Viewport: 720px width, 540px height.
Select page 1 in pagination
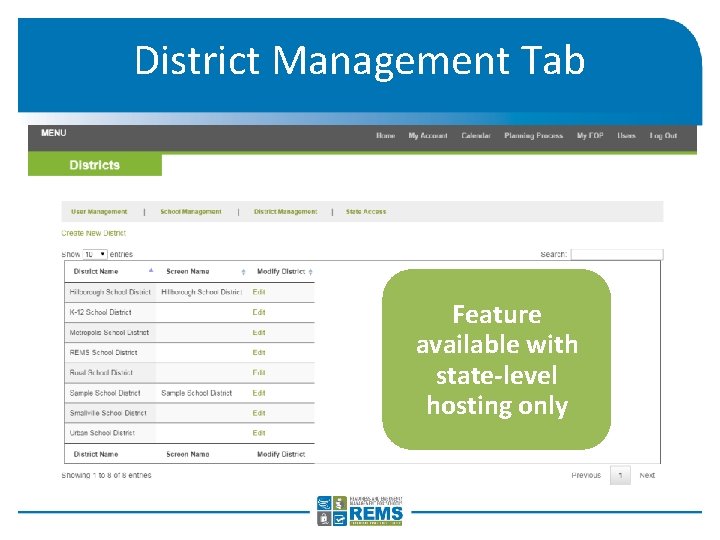click(620, 475)
